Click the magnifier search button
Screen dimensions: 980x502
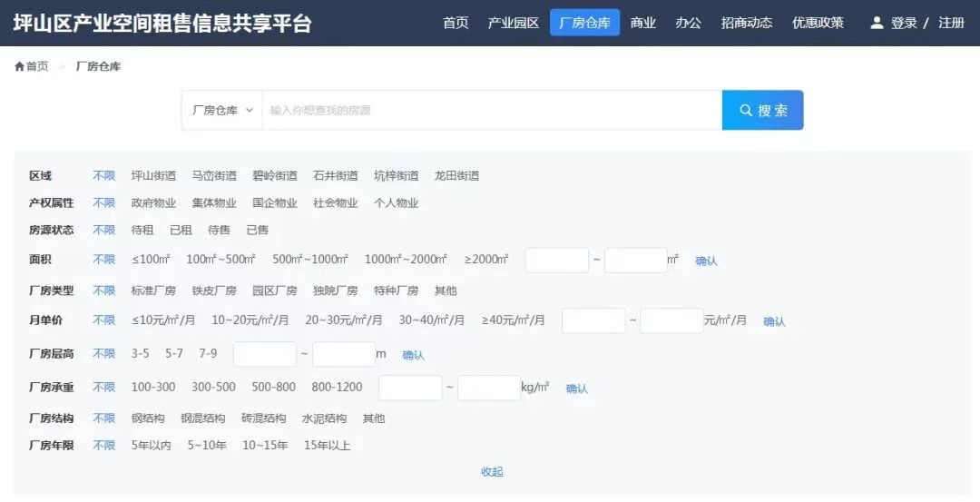coord(762,110)
